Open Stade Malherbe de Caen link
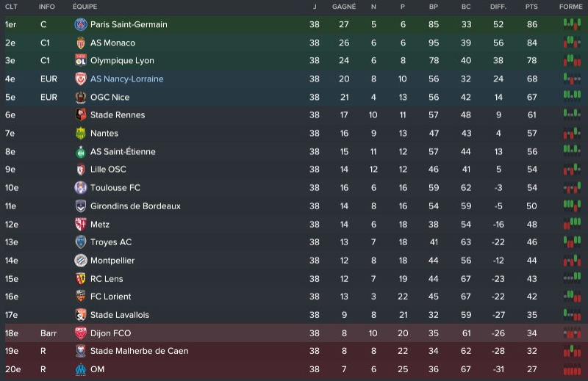The image size is (588, 381). pyautogui.click(x=139, y=351)
